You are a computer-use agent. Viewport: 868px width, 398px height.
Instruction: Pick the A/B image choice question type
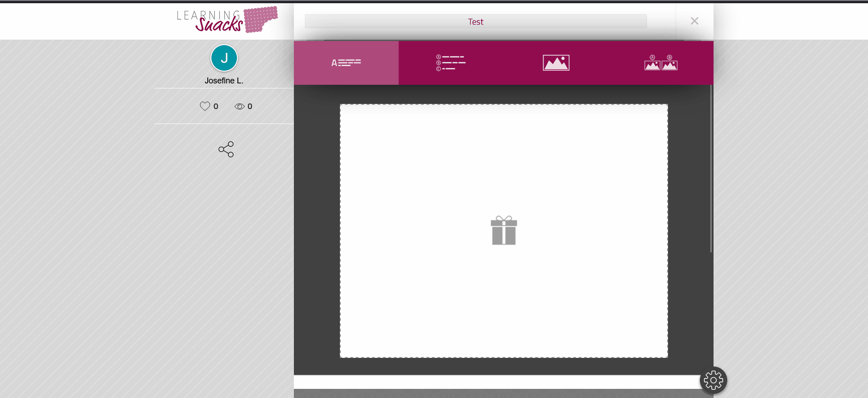tap(661, 63)
